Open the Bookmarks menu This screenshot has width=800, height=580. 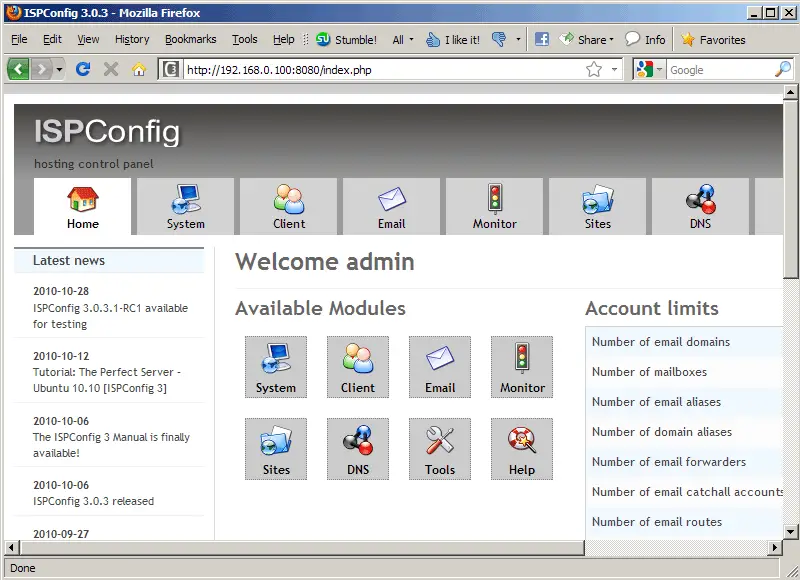click(x=190, y=40)
